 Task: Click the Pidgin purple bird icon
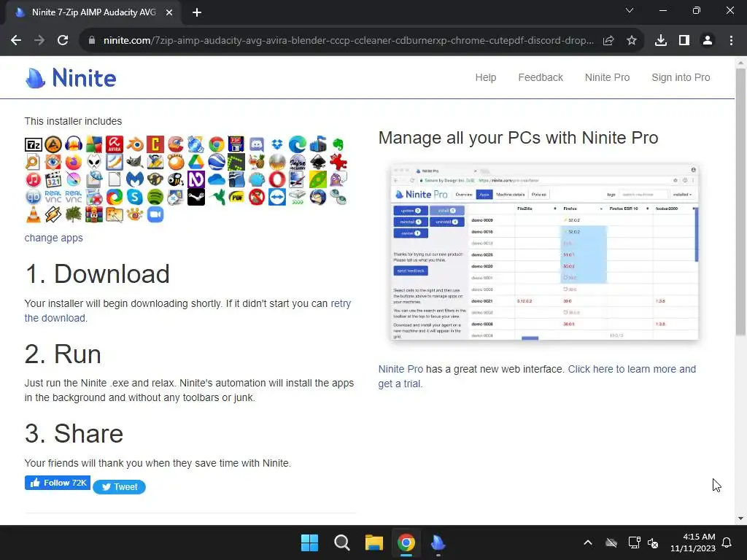tap(338, 179)
